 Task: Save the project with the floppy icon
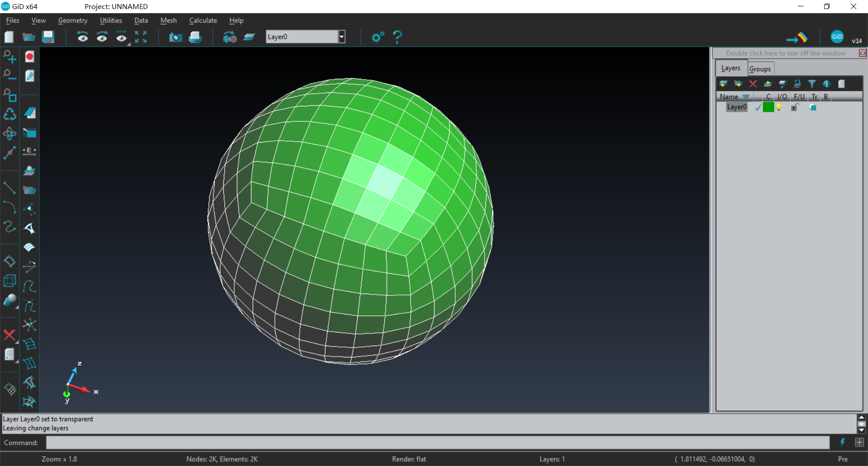click(x=48, y=37)
